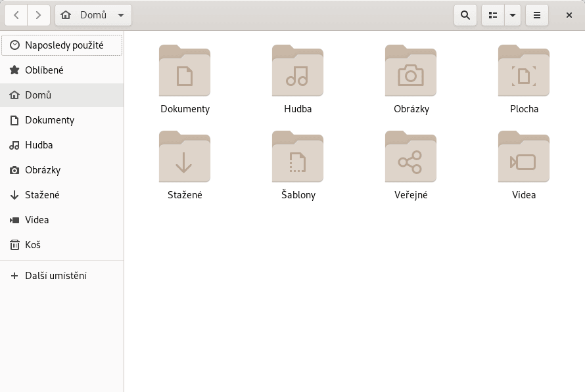Screen dimensions: 585x392
Task: Select the Dokumenty folder icon
Action: point(185,70)
